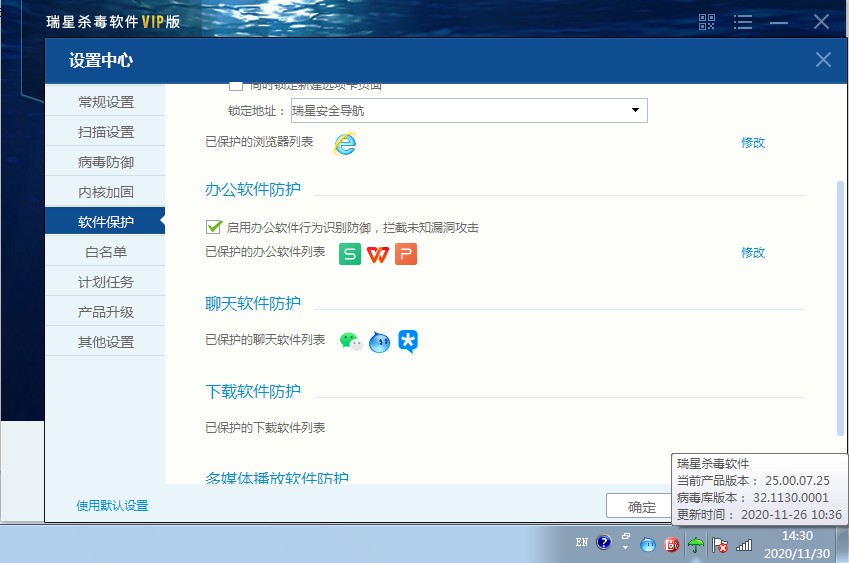The height and width of the screenshot is (563, 849).
Task: Click the blue help question mark tray icon
Action: (x=604, y=542)
